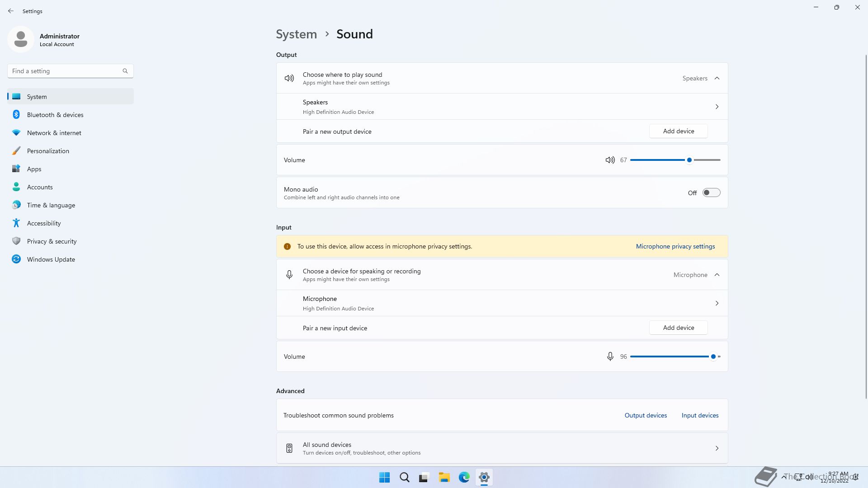Click the Windows Start button
The height and width of the screenshot is (488, 868).
(x=384, y=477)
